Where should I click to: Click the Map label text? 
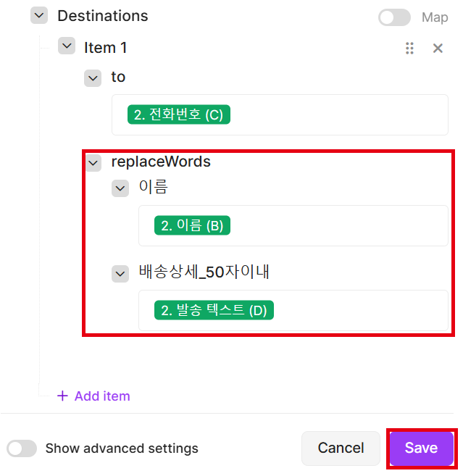(435, 17)
